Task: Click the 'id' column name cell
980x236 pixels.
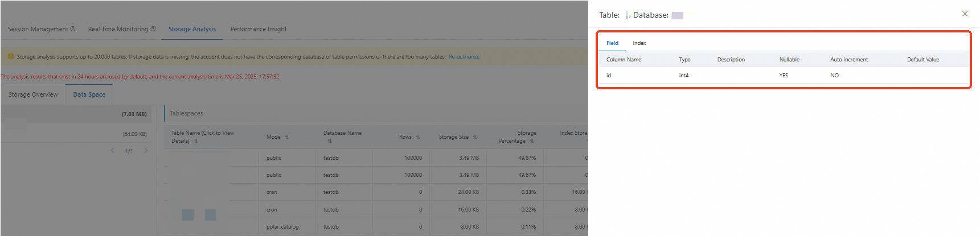Action: (609, 76)
